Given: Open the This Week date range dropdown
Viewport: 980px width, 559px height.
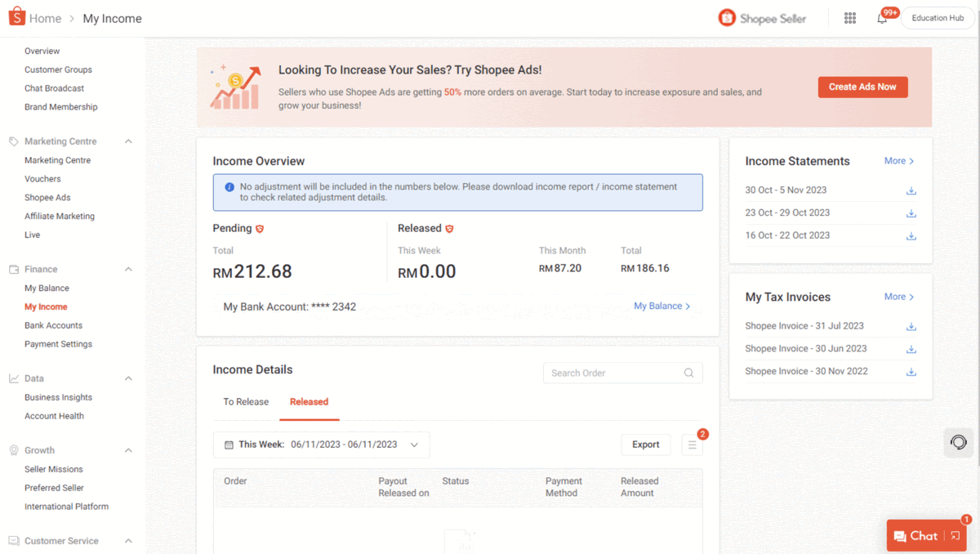Looking at the screenshot, I should [x=322, y=445].
